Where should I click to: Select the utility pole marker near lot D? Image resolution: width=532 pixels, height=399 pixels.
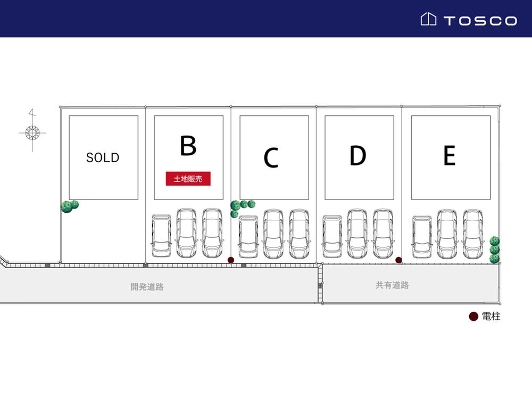tap(398, 260)
